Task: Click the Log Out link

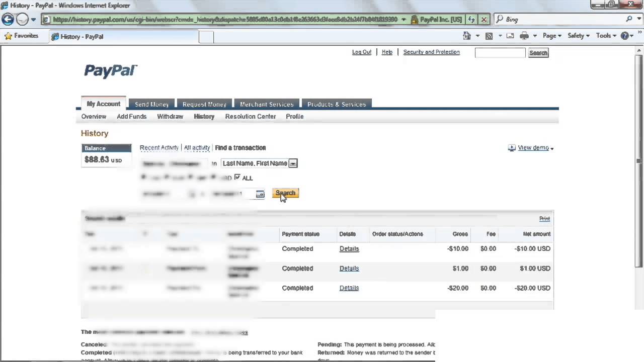Action: (x=362, y=52)
